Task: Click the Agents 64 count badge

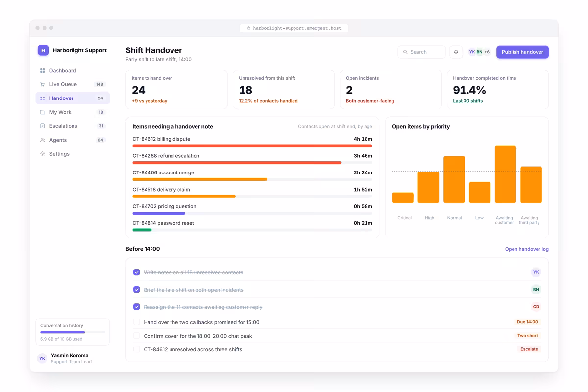Action: 101,140
